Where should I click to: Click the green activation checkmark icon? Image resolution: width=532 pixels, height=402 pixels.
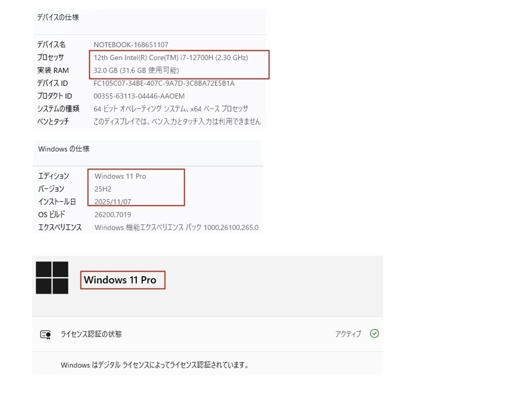click(x=374, y=334)
